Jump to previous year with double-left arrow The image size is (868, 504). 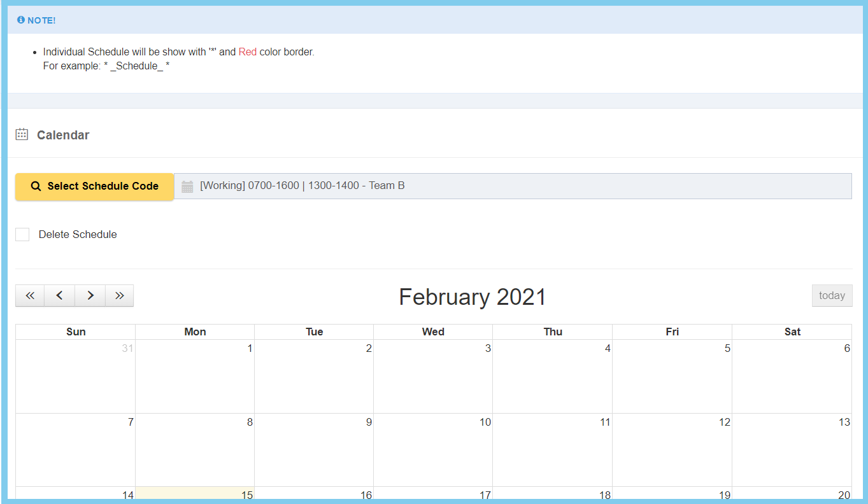30,295
